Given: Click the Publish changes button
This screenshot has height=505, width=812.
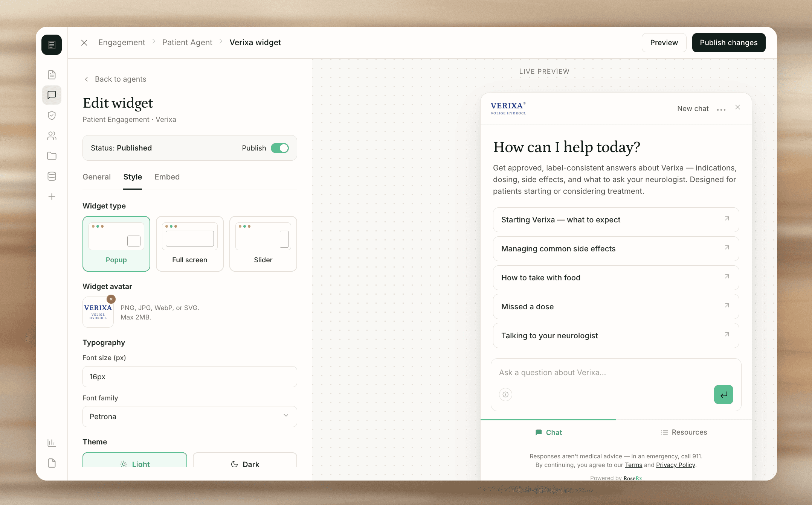Looking at the screenshot, I should click(x=728, y=43).
